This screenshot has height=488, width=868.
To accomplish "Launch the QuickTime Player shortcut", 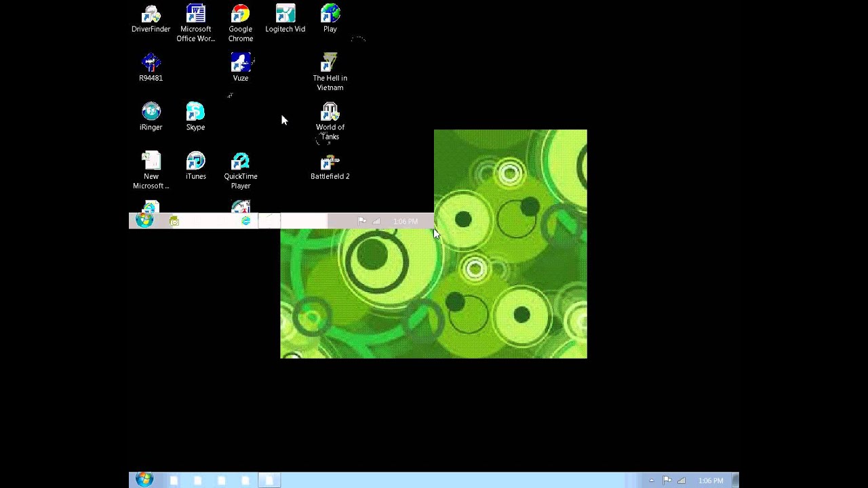I will point(241,171).
